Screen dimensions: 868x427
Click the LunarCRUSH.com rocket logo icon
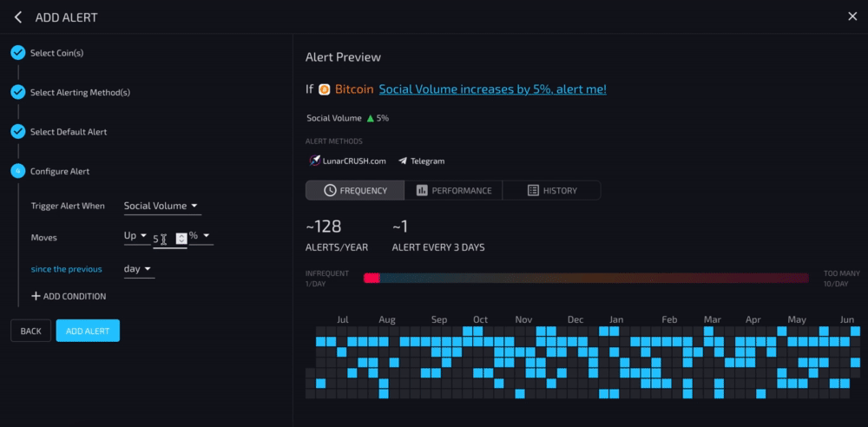315,161
